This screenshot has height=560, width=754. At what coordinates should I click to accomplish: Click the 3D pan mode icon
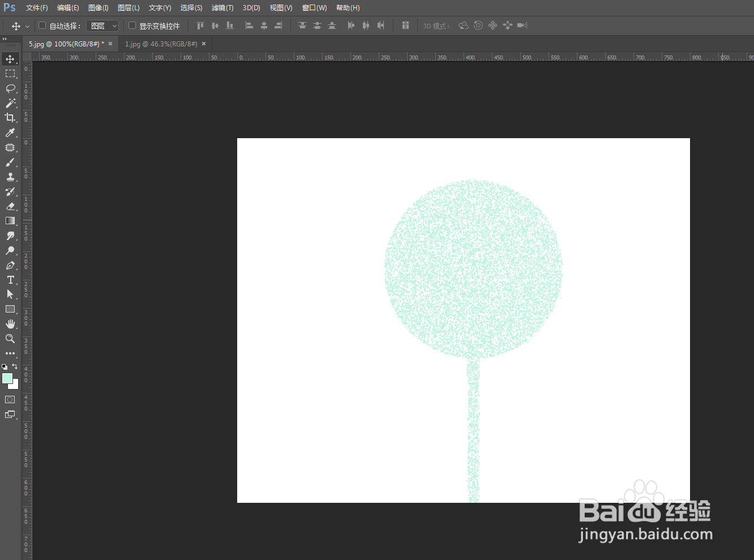click(x=492, y=25)
